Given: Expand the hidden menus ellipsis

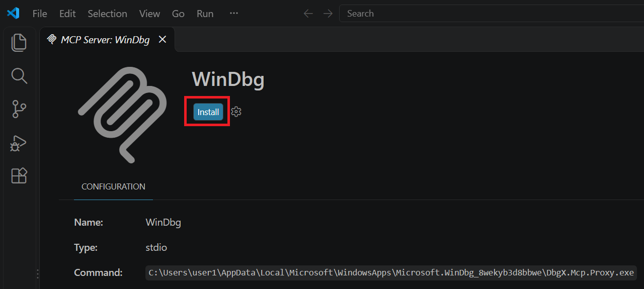Looking at the screenshot, I should [234, 14].
